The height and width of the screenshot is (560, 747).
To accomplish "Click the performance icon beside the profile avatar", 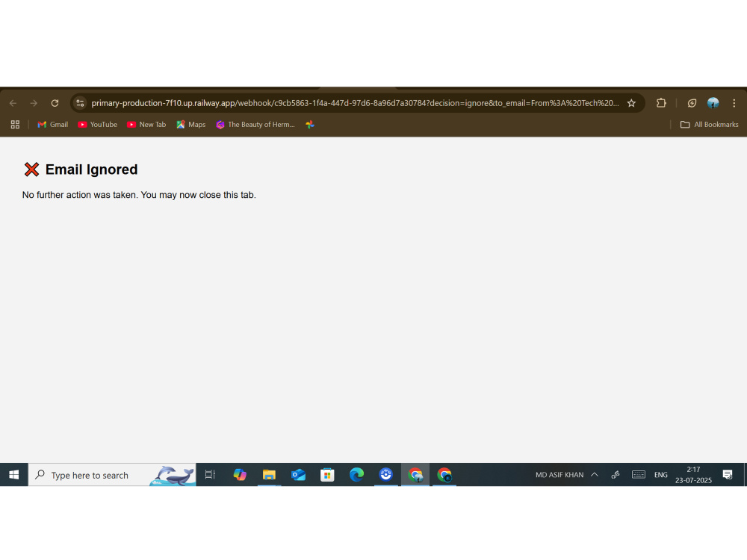I will click(x=692, y=103).
